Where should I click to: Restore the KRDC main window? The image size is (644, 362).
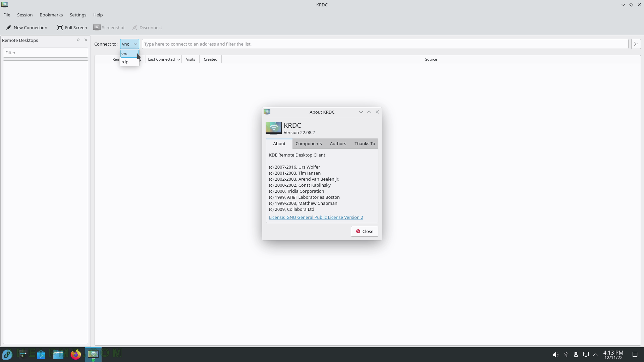631,5
